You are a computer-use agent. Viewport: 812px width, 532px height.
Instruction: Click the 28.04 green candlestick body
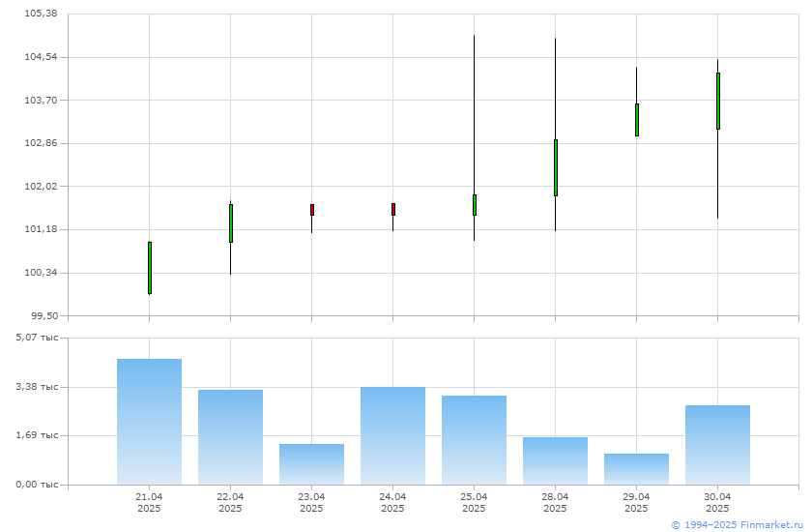click(x=556, y=168)
